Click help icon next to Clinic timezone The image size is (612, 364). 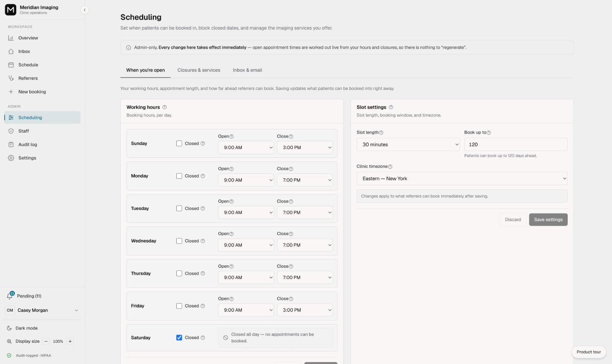390,166
